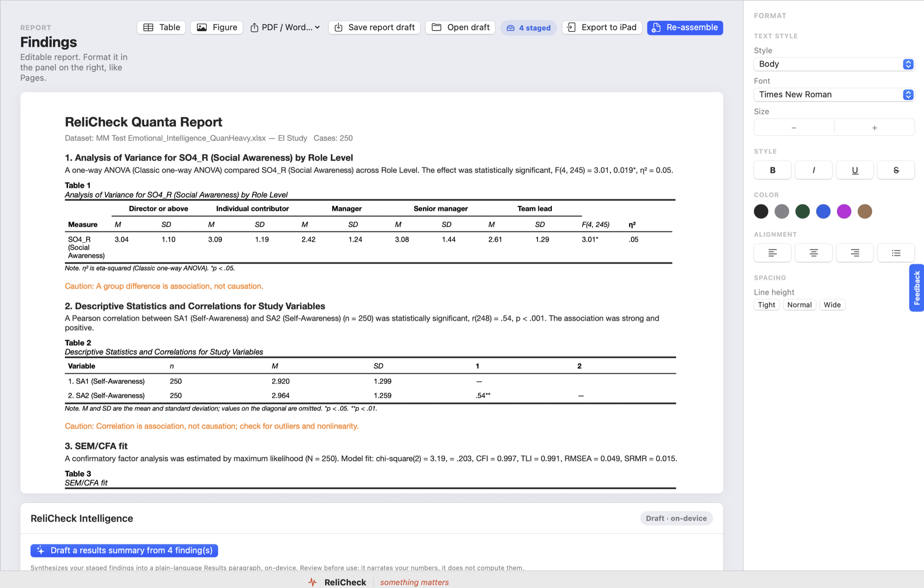
Task: Click the ReliCheck pulse logo icon
Action: point(312,582)
